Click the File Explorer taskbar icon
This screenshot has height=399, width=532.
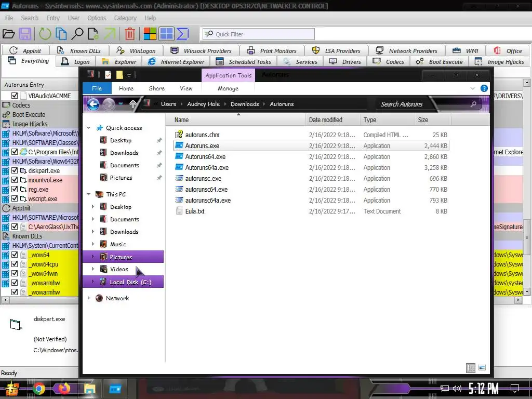click(89, 389)
